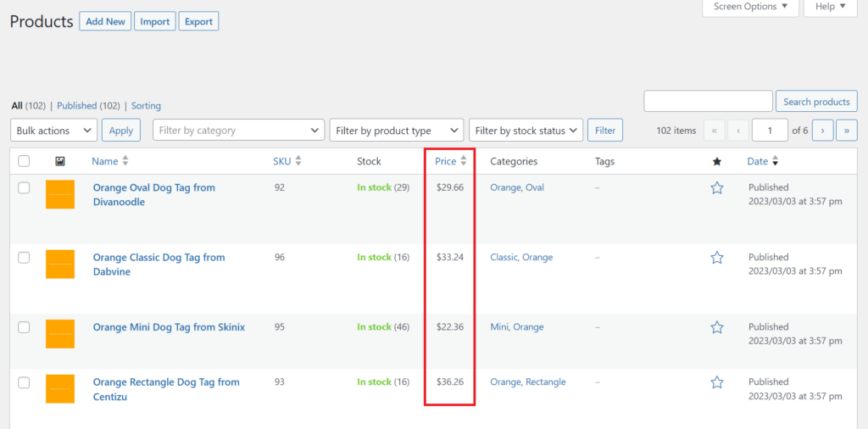Screen dimensions: 868x429
Task: Click the $36.26 price cell
Action: coord(450,382)
